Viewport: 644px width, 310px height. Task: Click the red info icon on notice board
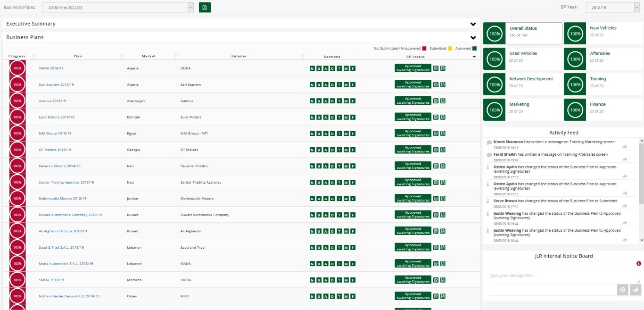(x=639, y=264)
